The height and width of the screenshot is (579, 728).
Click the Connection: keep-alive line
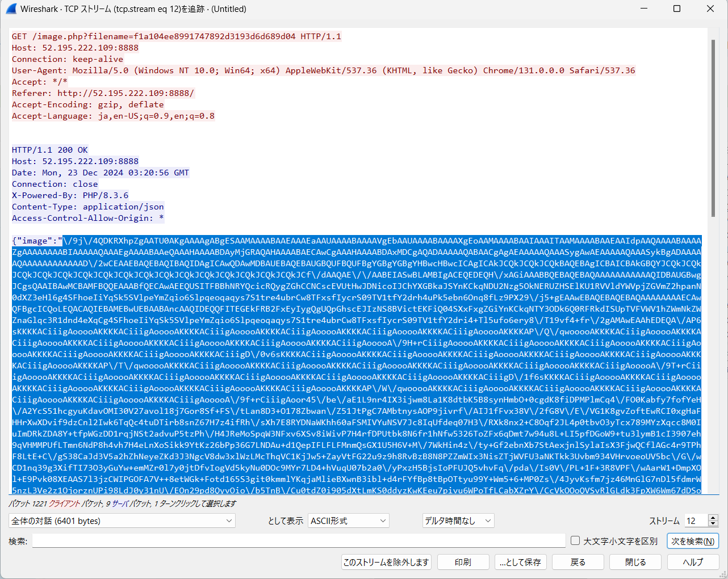pyautogui.click(x=68, y=59)
